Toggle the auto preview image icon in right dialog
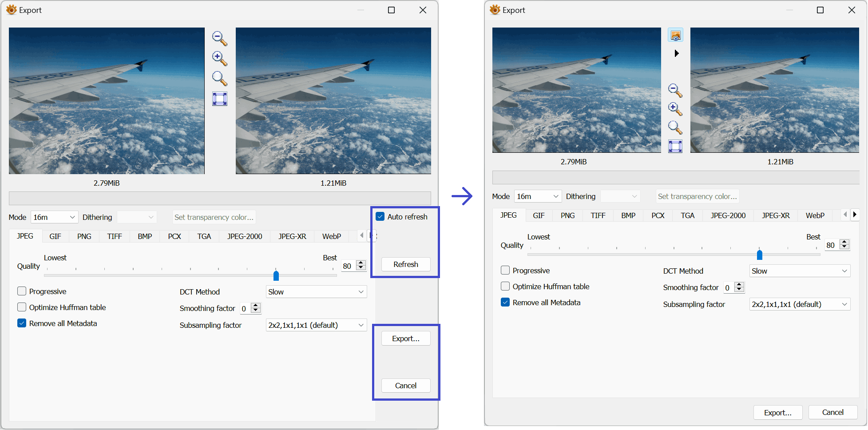 [675, 35]
